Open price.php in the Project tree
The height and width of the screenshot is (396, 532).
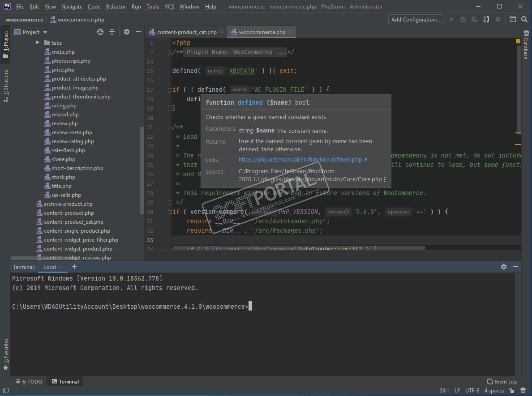(63, 70)
